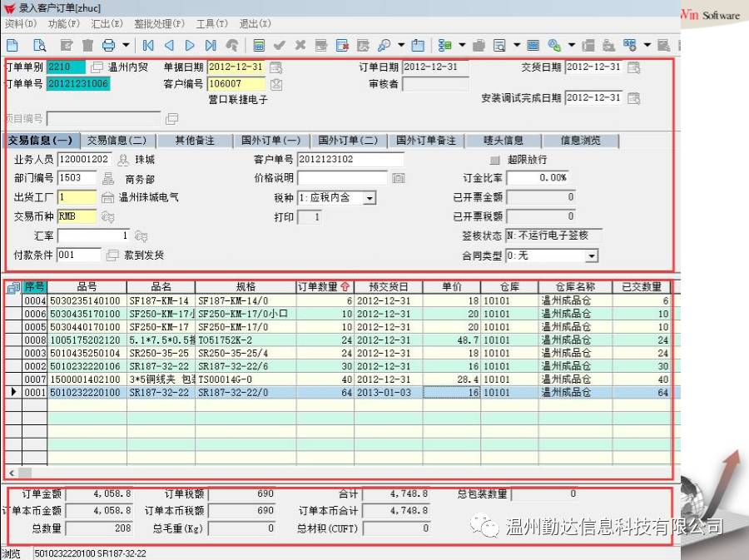This screenshot has height=560, width=749.
Task: Switch to the 交易信息(二) tab
Action: 117,141
